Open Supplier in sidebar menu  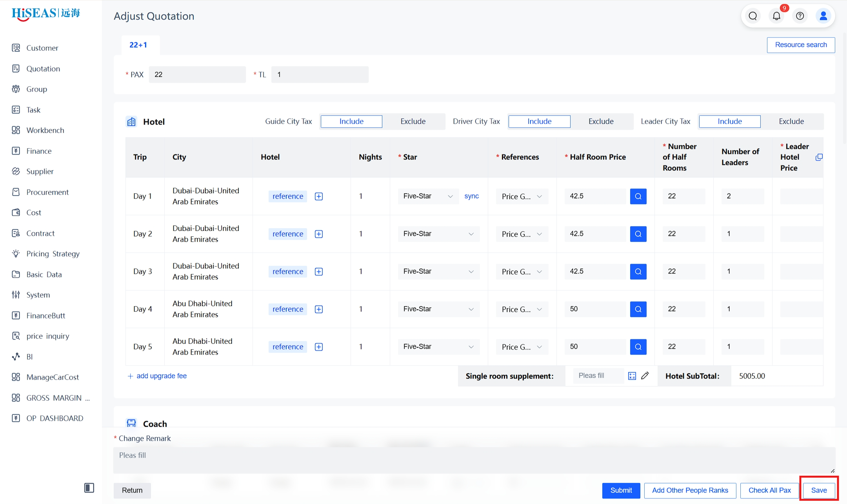tap(40, 171)
